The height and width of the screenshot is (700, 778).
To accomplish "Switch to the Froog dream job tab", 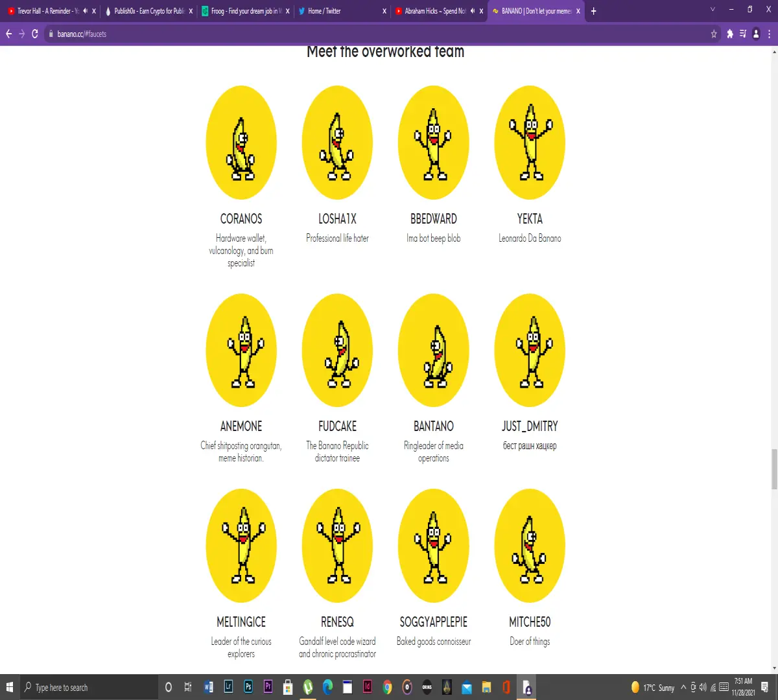I will coord(245,11).
